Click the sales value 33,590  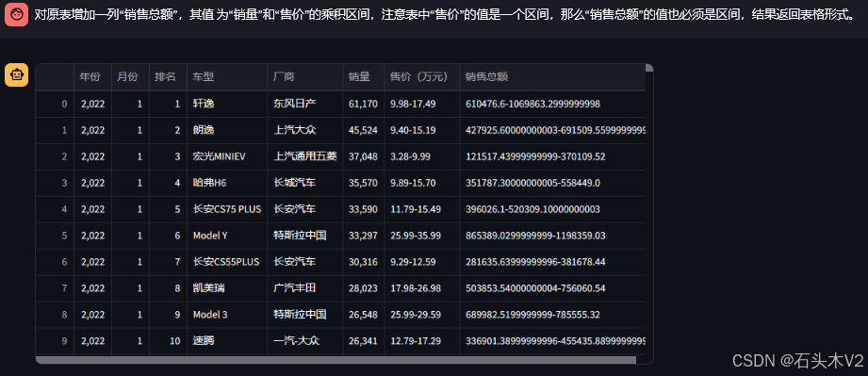click(363, 209)
